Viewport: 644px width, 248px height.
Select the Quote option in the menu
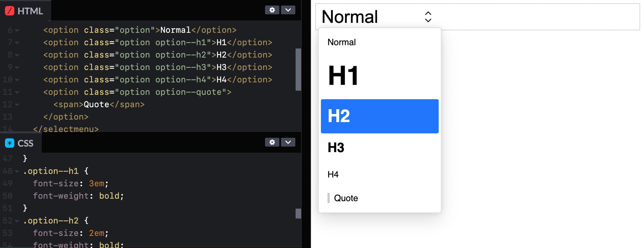346,198
